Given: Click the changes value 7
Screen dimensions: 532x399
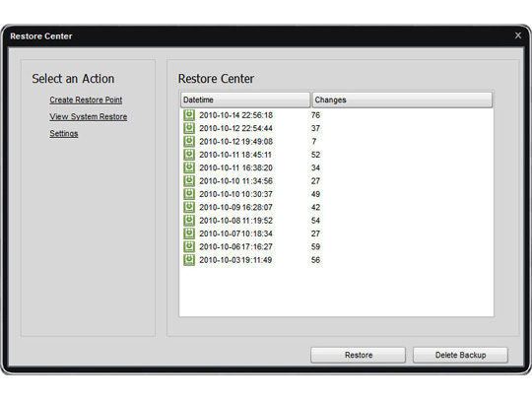Looking at the screenshot, I should coord(314,142).
